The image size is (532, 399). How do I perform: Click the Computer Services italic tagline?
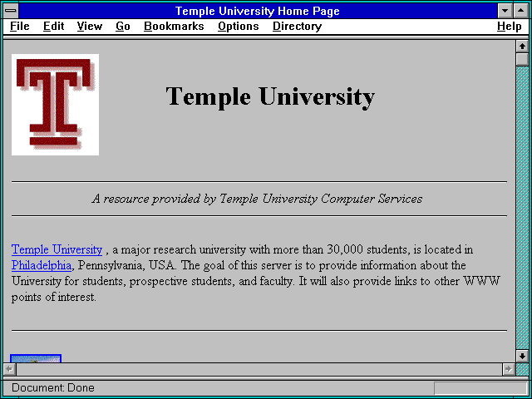click(x=257, y=199)
